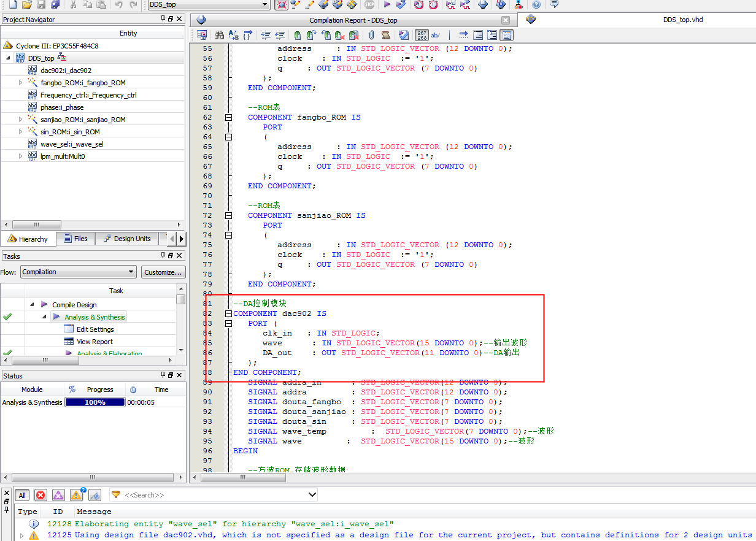The image size is (756, 541).
Task: Switch to Compilation Report - DDS_top tab
Action: point(353,20)
